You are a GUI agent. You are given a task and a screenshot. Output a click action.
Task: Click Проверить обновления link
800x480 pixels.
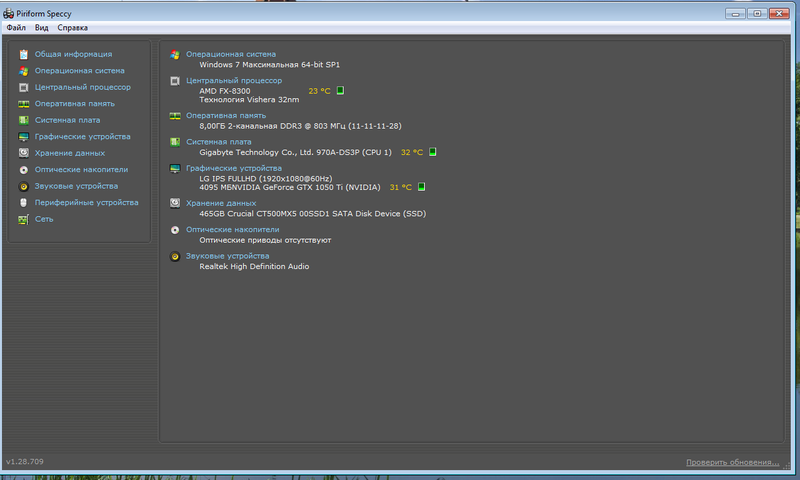[732, 462]
